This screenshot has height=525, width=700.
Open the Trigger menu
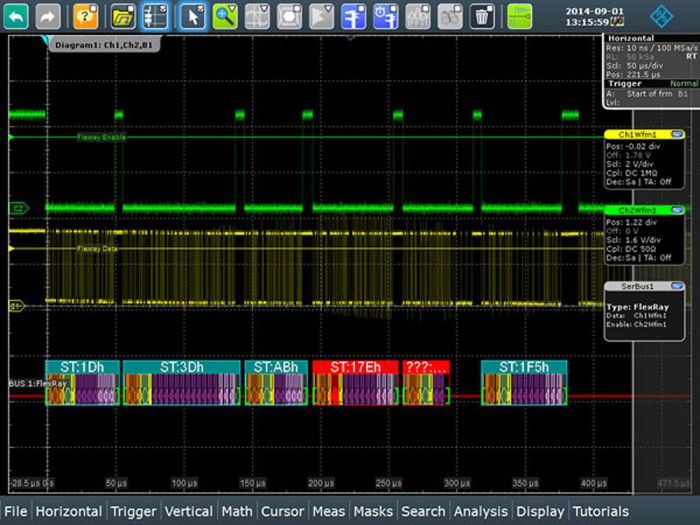pos(133,511)
